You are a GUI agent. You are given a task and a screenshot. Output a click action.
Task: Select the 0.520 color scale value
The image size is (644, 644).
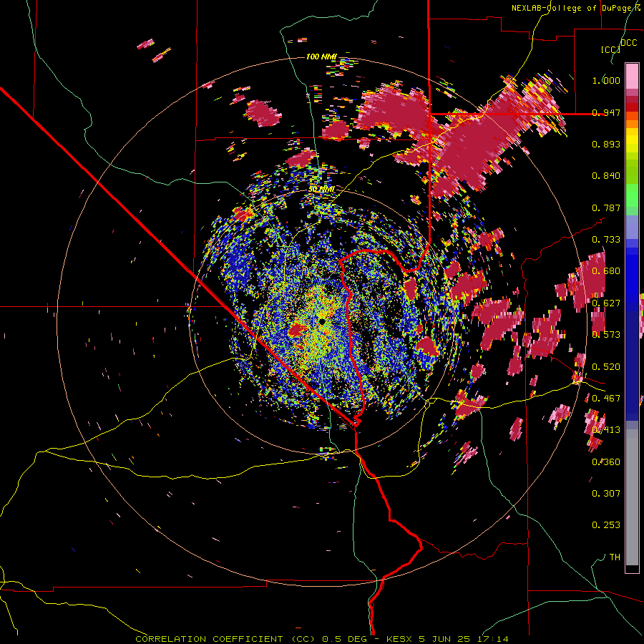click(606, 366)
